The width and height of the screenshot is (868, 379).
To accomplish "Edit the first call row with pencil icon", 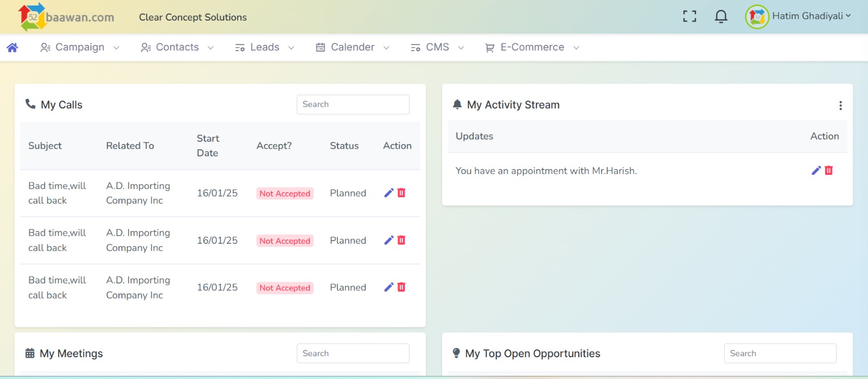I will pyautogui.click(x=388, y=193).
